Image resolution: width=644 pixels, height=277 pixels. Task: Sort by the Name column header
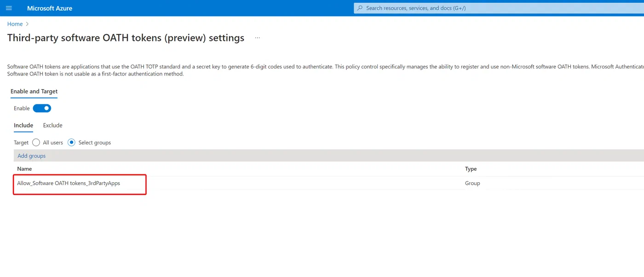(24, 169)
